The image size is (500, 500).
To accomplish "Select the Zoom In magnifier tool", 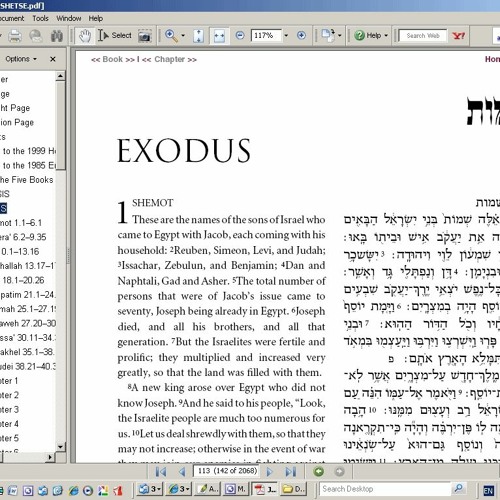I will [171, 35].
